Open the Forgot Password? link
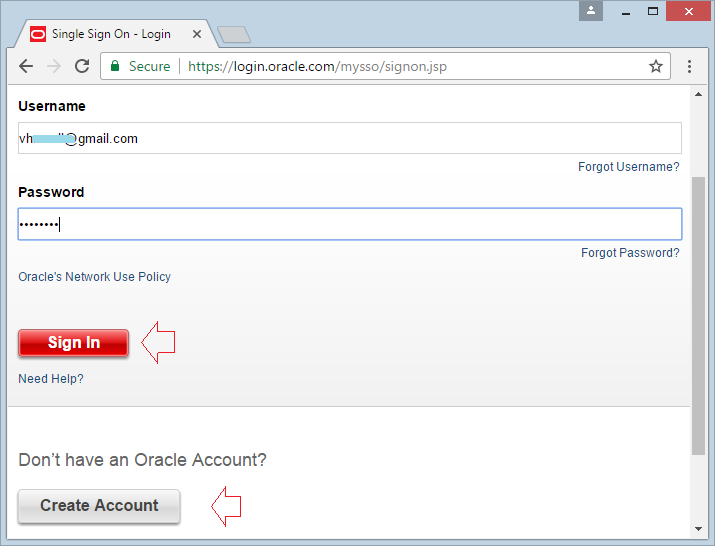 tap(630, 253)
